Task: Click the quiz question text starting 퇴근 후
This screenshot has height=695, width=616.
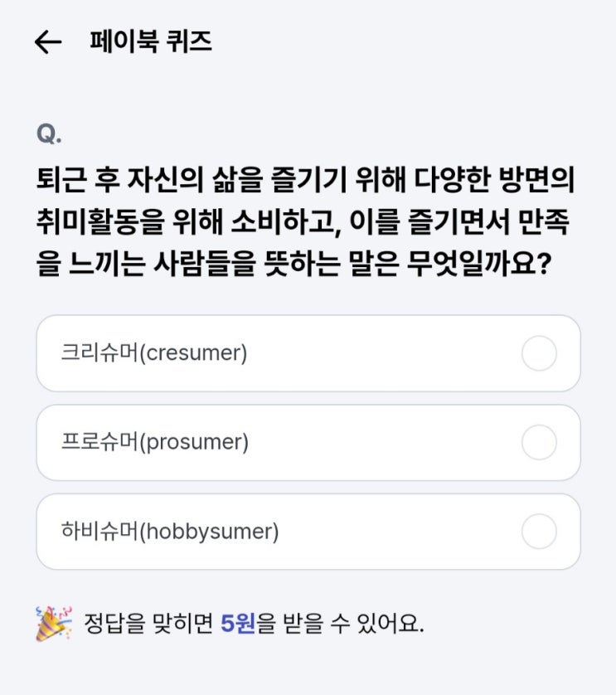Action: tap(305, 221)
